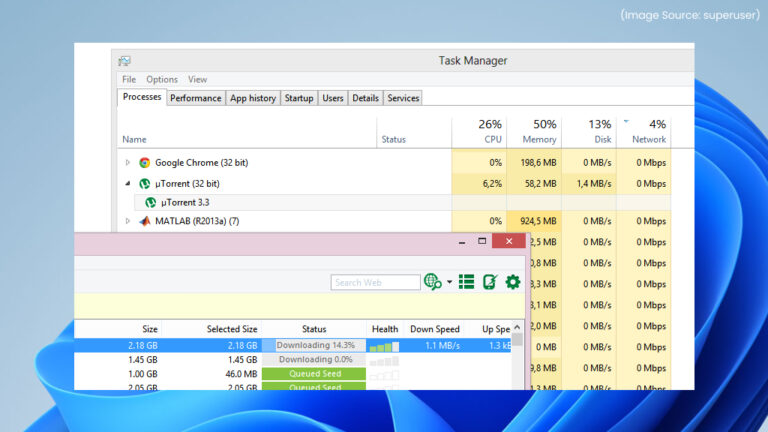Sort processes by CPU column

(x=480, y=132)
